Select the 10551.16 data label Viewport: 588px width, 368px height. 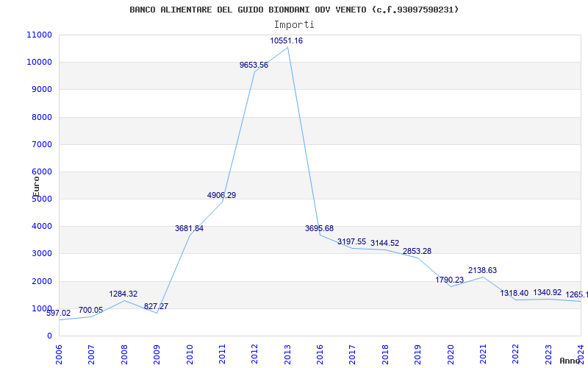point(286,41)
